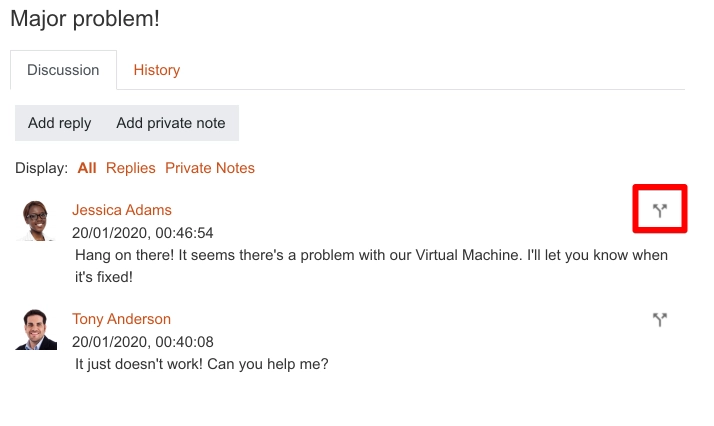
Task: Switch to the Discussion tab
Action: (63, 70)
